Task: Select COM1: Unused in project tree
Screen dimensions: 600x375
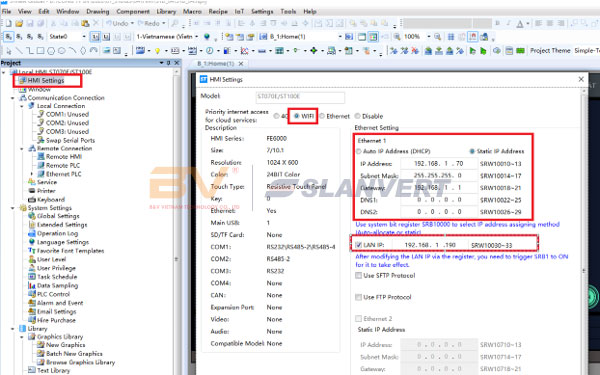Action: [67, 114]
